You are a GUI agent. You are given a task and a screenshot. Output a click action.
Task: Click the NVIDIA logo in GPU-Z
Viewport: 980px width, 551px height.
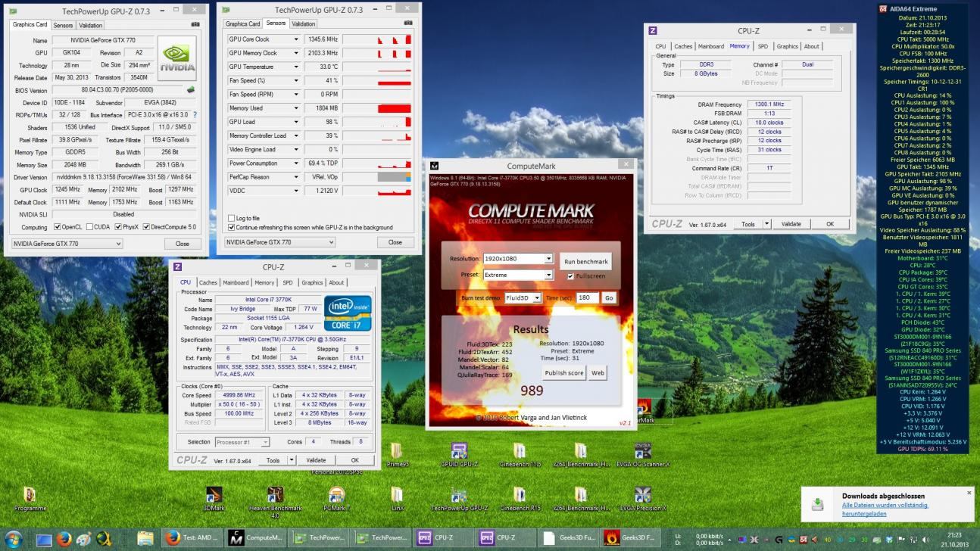[x=176, y=59]
